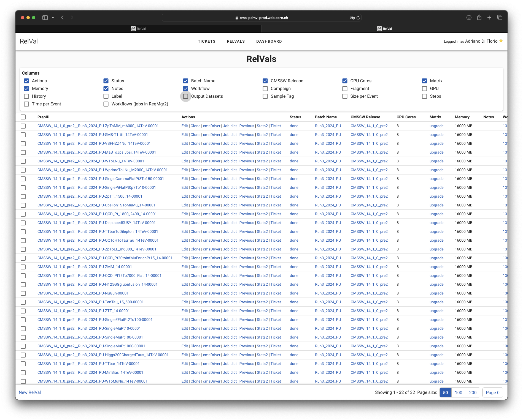Expand the sidebar dropdown chevron in Safari
Image resolution: width=523 pixels, height=420 pixels.
coord(53,18)
